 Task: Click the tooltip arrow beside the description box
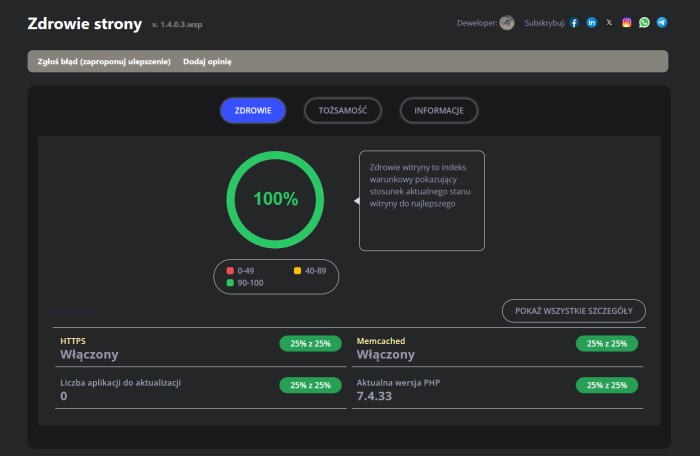coord(356,200)
